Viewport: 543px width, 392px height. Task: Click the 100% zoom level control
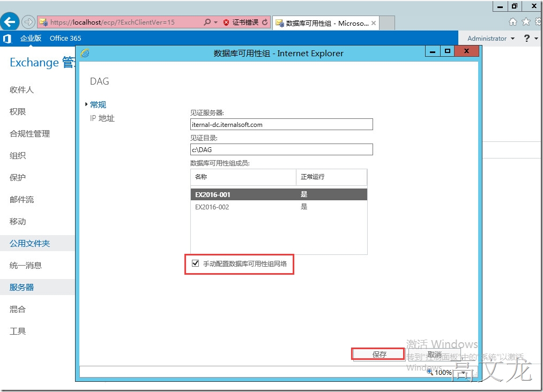tap(443, 372)
